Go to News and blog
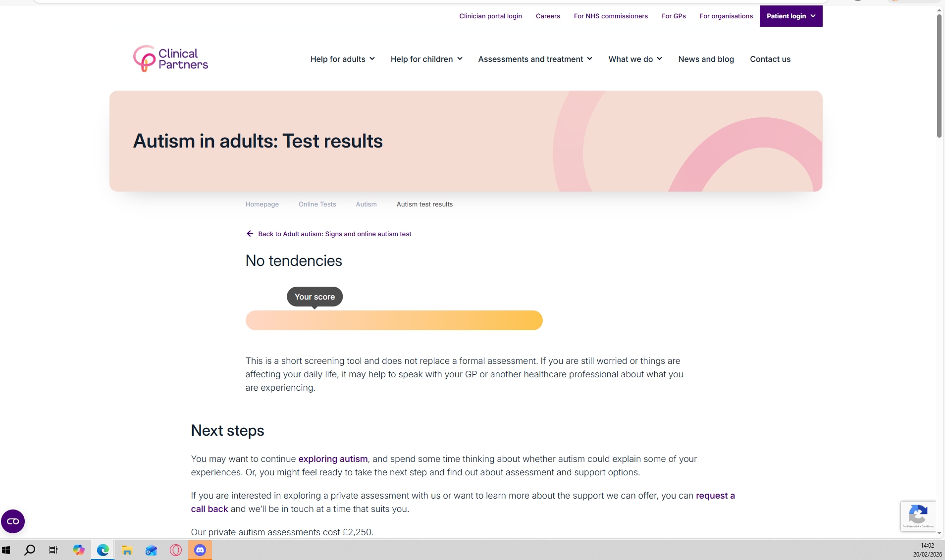The width and height of the screenshot is (945, 560). 706,59
